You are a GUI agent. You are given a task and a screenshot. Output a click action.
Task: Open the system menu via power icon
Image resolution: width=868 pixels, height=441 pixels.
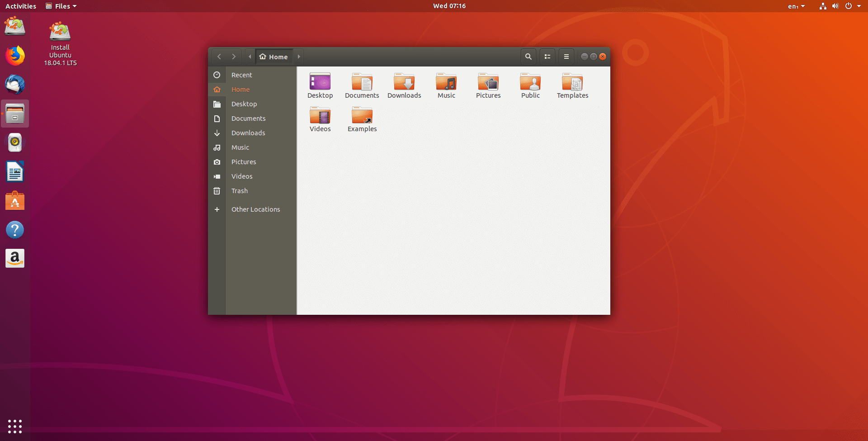pos(849,6)
